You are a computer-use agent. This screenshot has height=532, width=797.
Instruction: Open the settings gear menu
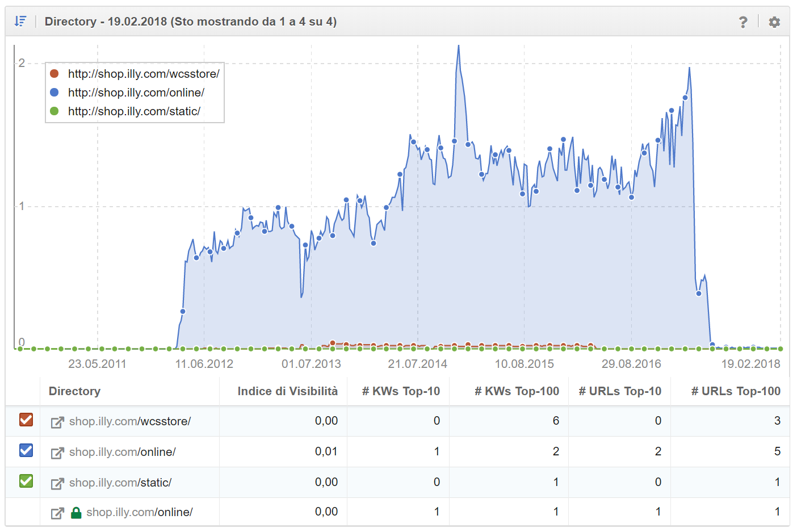click(x=774, y=22)
